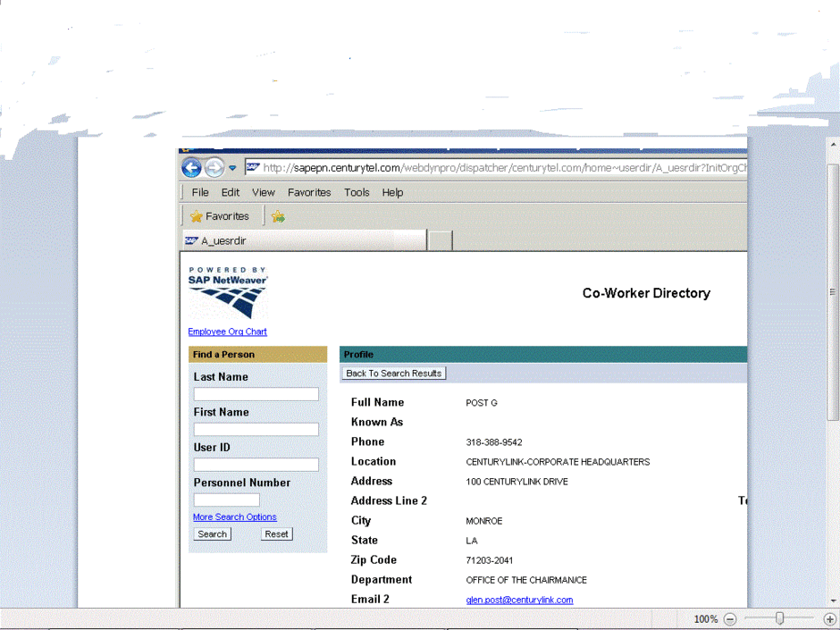Click the 100% zoom level label

pos(706,619)
